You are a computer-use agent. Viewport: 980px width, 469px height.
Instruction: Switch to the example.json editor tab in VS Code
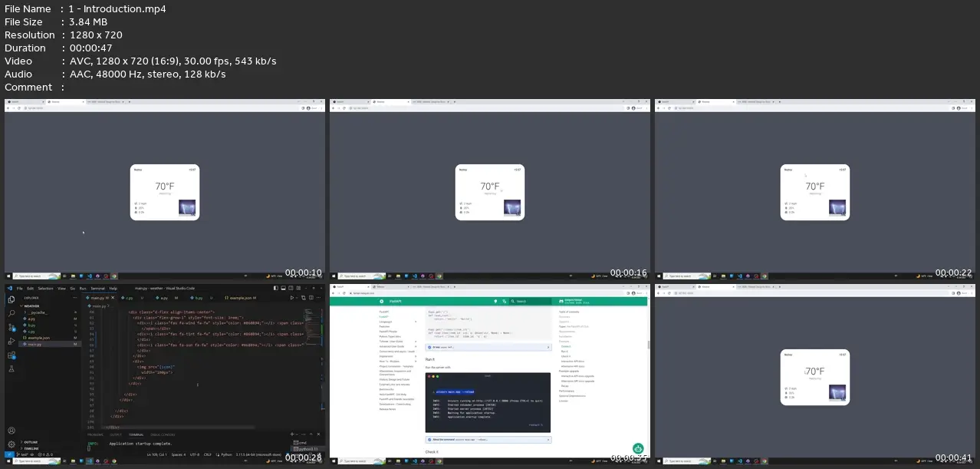point(240,298)
